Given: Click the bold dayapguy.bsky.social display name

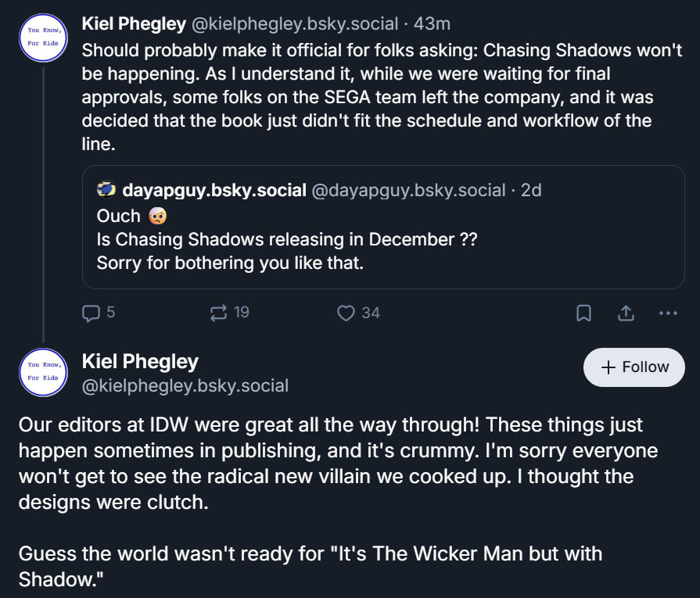Looking at the screenshot, I should [214, 190].
